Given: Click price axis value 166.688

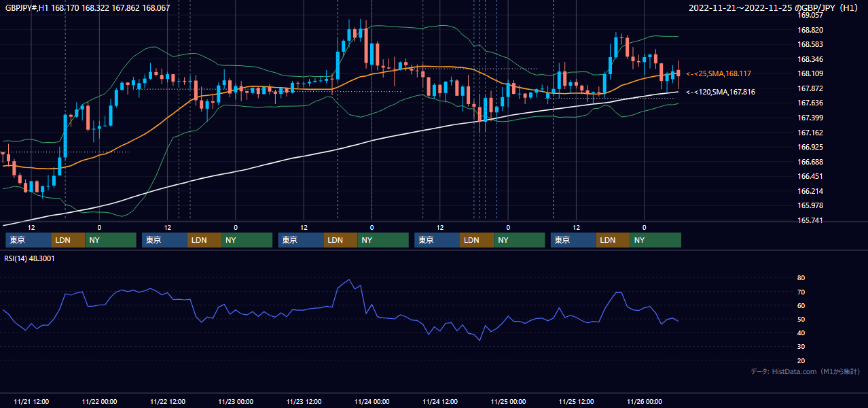Looking at the screenshot, I should pyautogui.click(x=810, y=162).
